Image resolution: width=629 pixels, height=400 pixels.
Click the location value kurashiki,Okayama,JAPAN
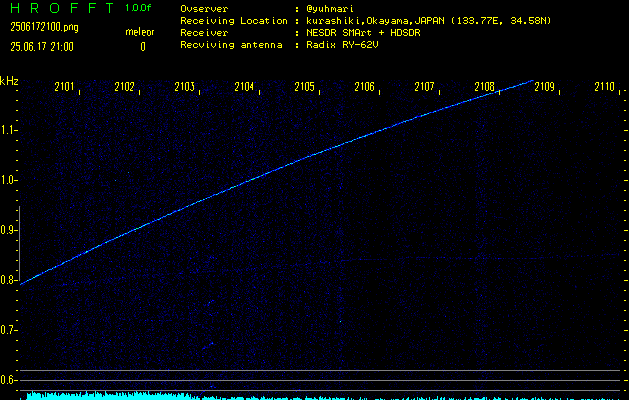375,21
